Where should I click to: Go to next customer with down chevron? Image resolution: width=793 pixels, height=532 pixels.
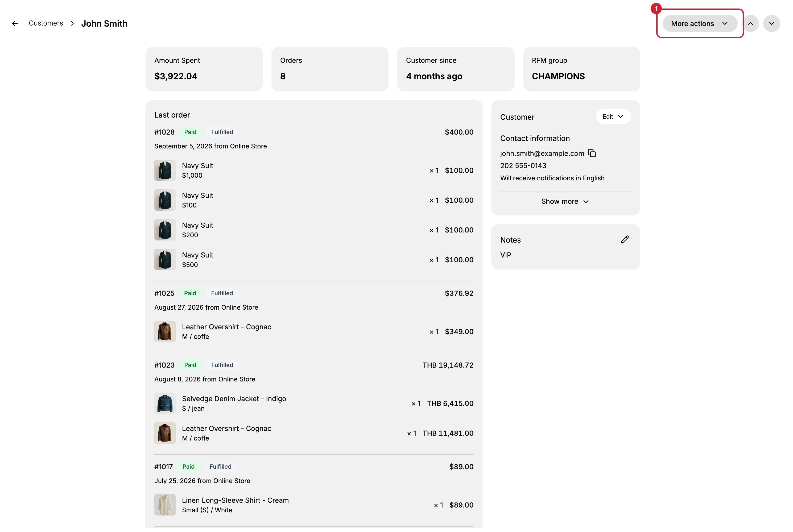click(771, 23)
